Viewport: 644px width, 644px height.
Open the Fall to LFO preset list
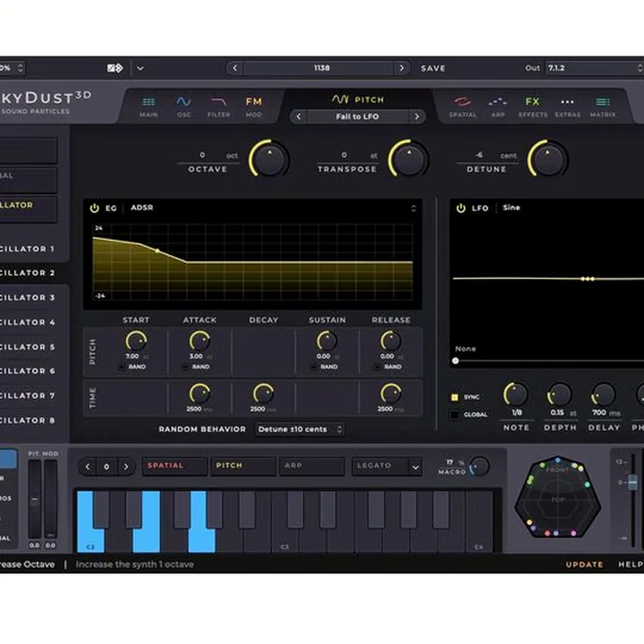(357, 116)
